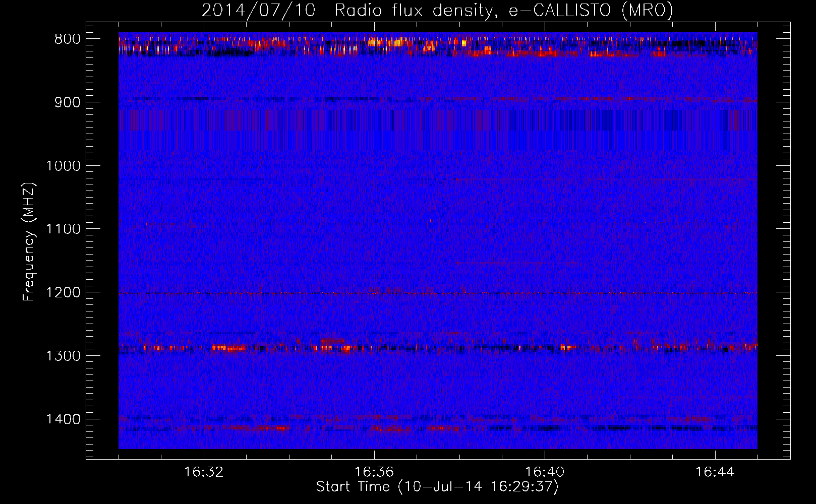Click the 900 frequency tick label
816x504 pixels.
click(x=67, y=102)
